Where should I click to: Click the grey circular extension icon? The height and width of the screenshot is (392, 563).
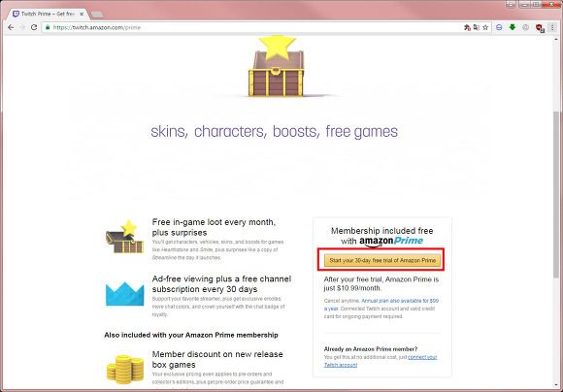[526, 27]
